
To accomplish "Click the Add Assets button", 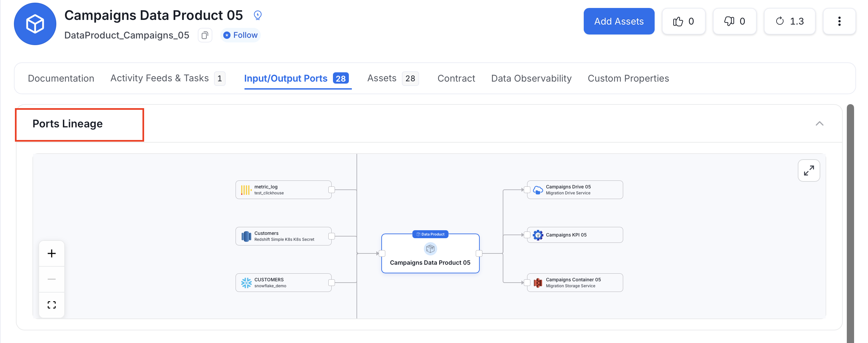I will pyautogui.click(x=619, y=21).
